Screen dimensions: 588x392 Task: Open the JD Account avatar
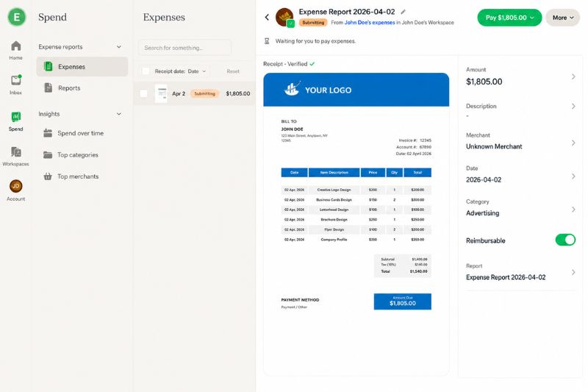pos(15,186)
